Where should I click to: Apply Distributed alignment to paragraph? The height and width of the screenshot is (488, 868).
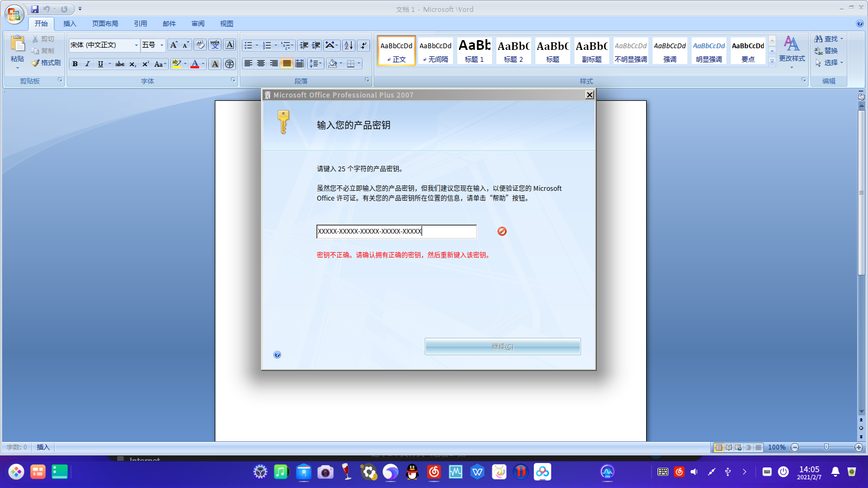[299, 63]
